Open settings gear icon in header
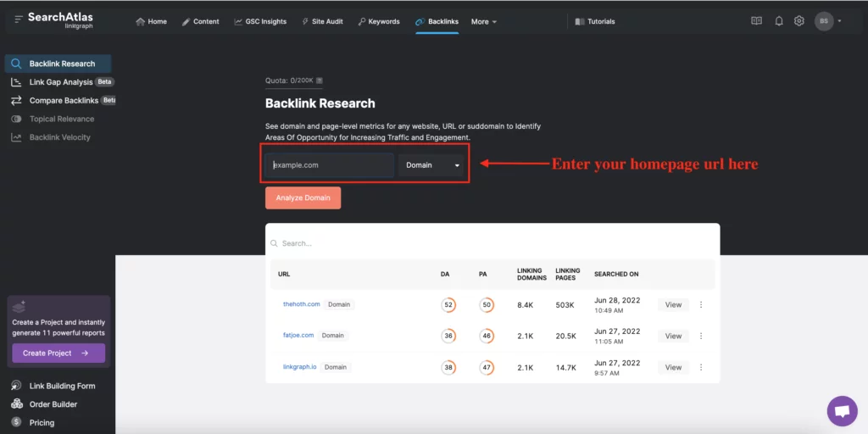868x434 pixels. pos(798,21)
